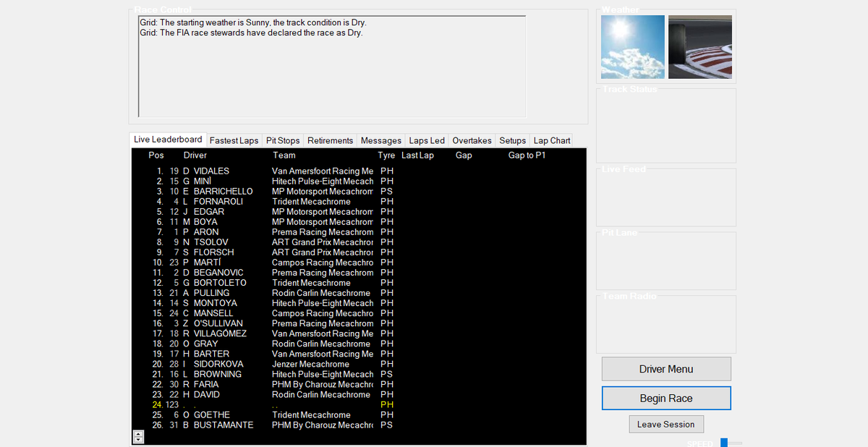Click Leave Session button
Viewport: 868px width, 447px height.
[666, 425]
